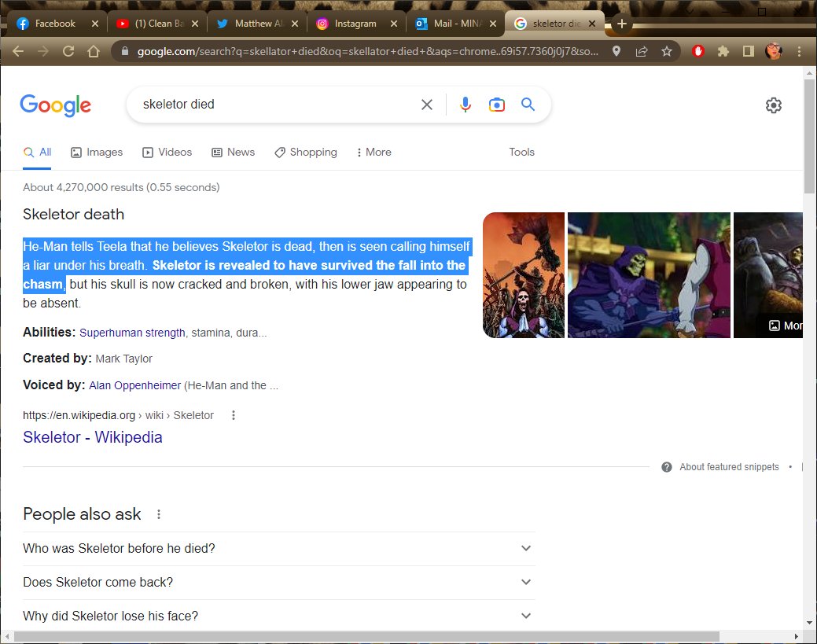Image resolution: width=817 pixels, height=644 pixels.
Task: Switch to the Shopping results tab
Action: pos(306,152)
